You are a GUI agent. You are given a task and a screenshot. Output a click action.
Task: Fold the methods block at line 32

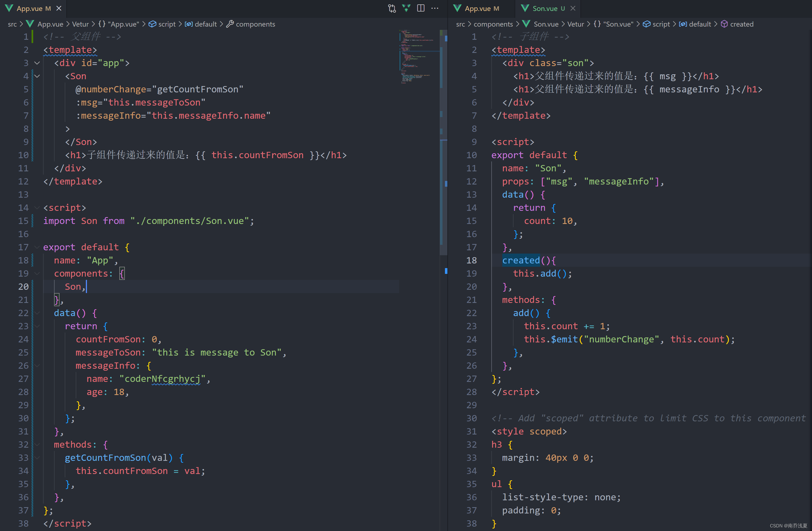coord(37,444)
